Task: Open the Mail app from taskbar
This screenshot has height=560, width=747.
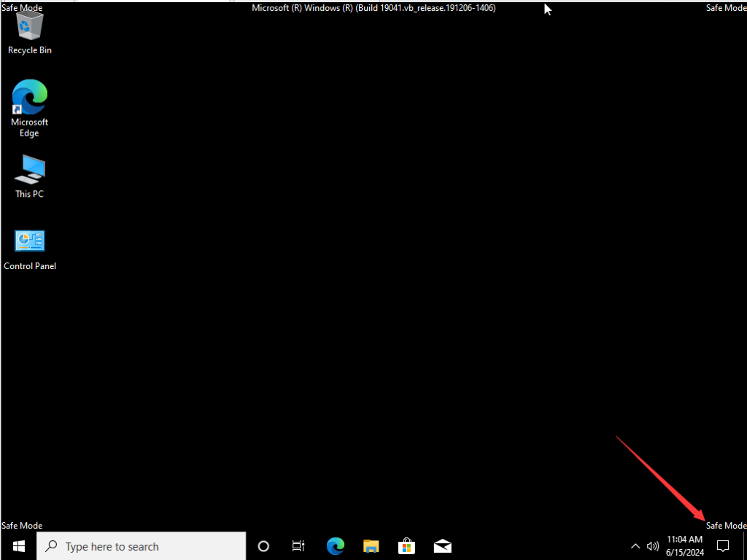Action: pyautogui.click(x=443, y=546)
